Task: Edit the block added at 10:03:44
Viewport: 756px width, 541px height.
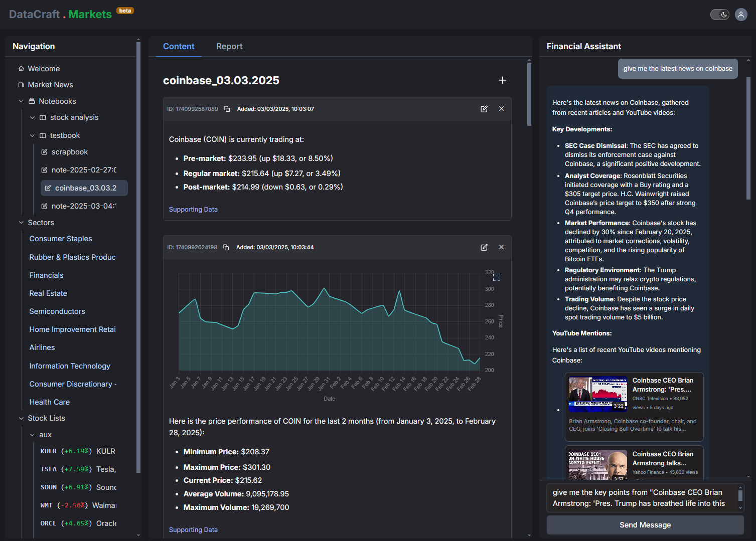Action: pos(484,247)
